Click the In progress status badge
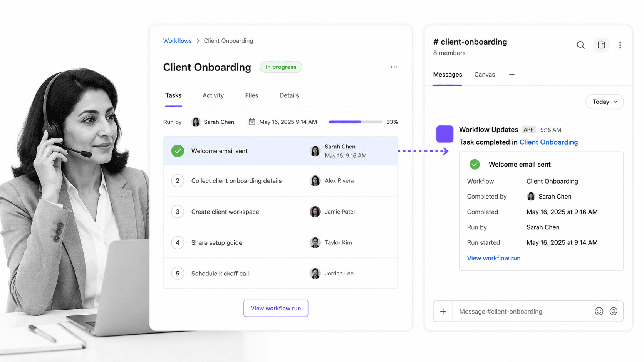644x362 pixels. [x=281, y=67]
